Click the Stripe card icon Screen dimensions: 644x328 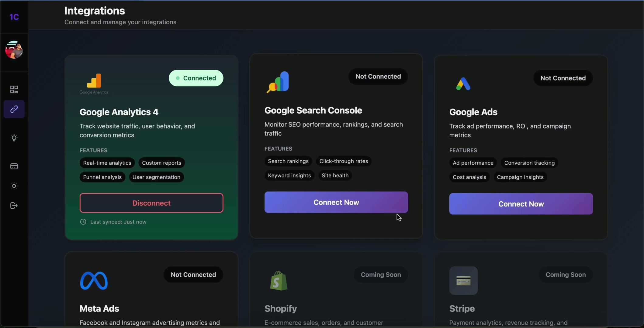[x=463, y=281]
